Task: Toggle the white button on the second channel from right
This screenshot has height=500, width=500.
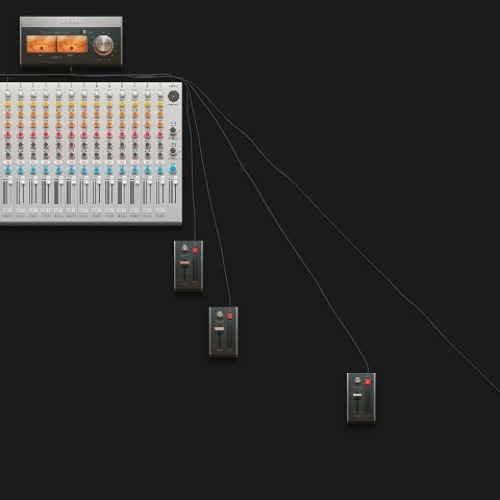Action: pos(148,162)
